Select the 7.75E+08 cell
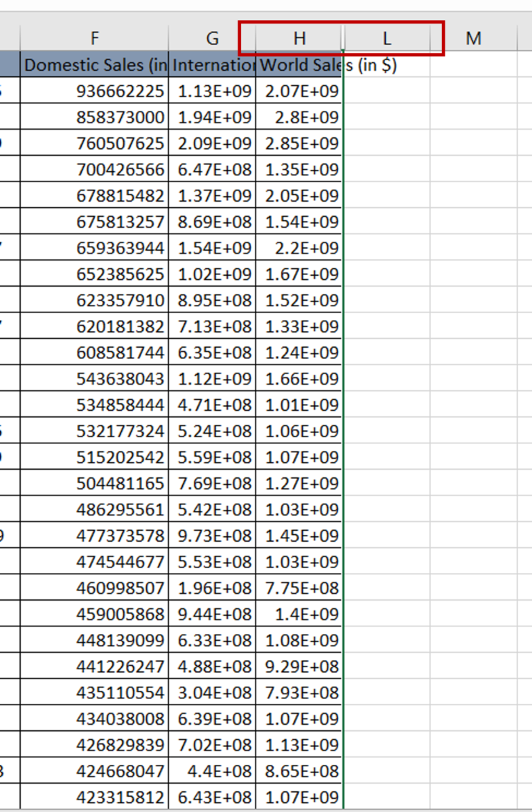 pos(299,588)
